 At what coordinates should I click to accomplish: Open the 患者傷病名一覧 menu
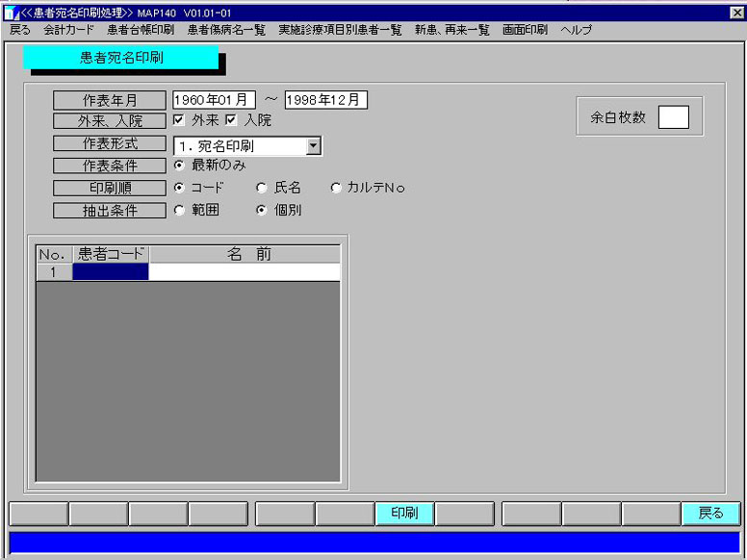(226, 30)
